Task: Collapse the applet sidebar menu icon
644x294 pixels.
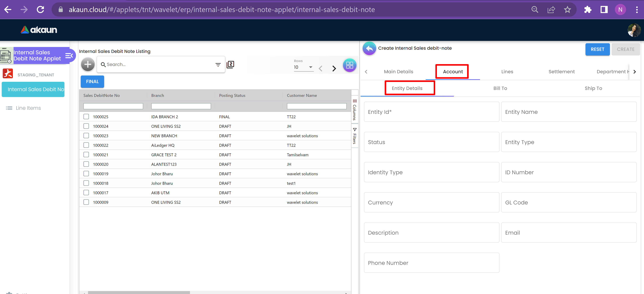Action: click(69, 55)
